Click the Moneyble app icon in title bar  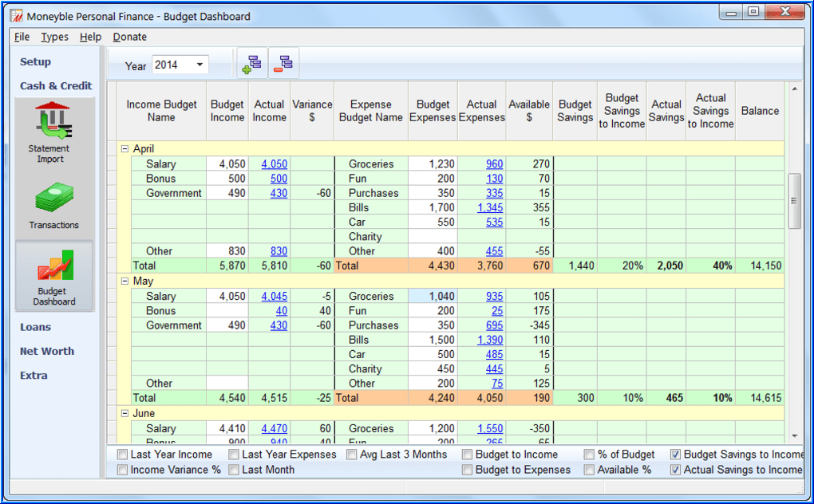click(14, 16)
